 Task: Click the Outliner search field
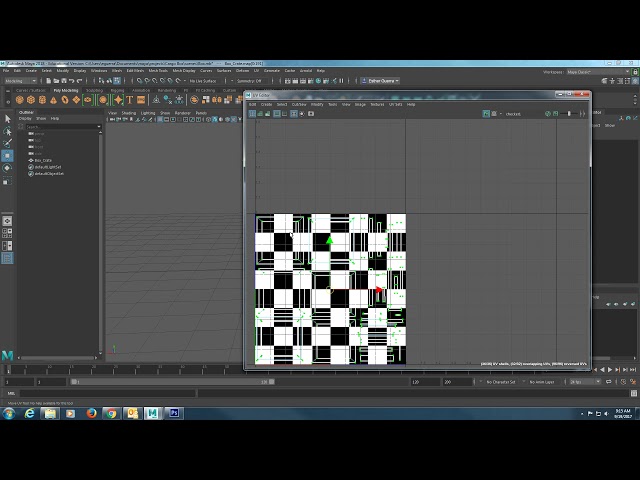[60, 127]
